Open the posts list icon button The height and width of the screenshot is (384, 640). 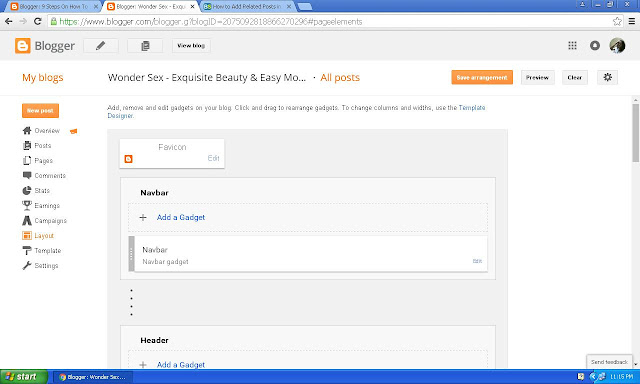tap(145, 46)
